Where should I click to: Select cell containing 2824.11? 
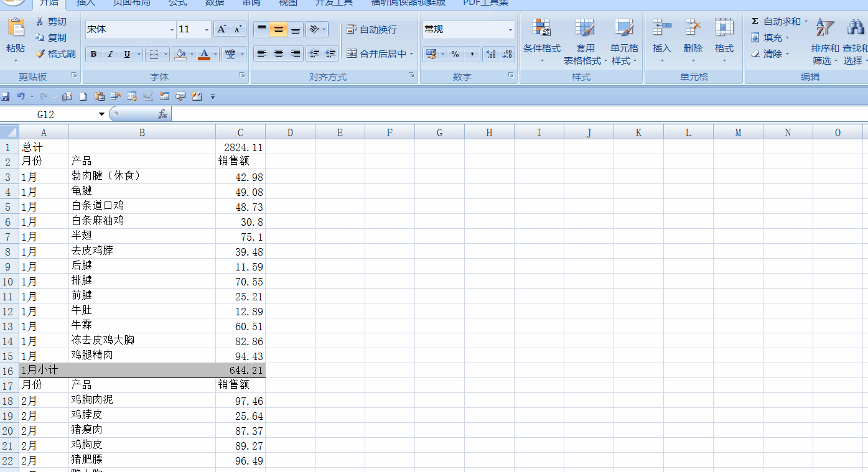pyautogui.click(x=240, y=147)
